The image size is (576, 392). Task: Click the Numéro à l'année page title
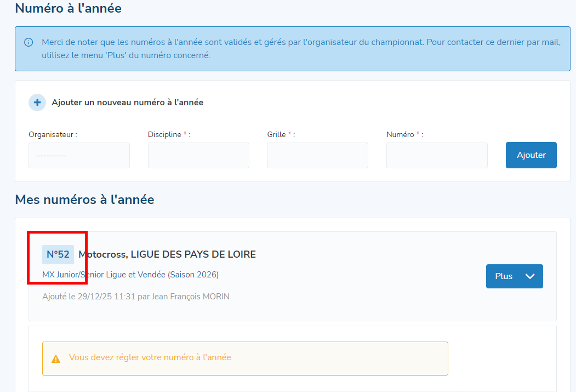pos(68,8)
